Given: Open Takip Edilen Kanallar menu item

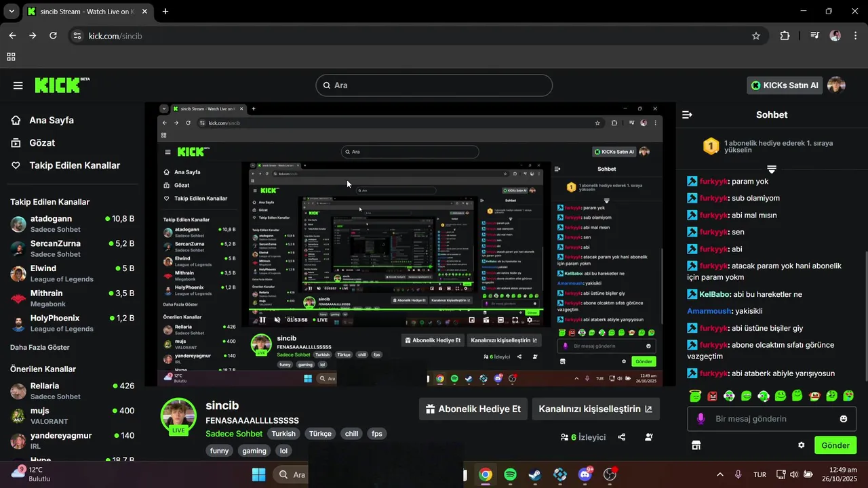Looking at the screenshot, I should point(66,165).
